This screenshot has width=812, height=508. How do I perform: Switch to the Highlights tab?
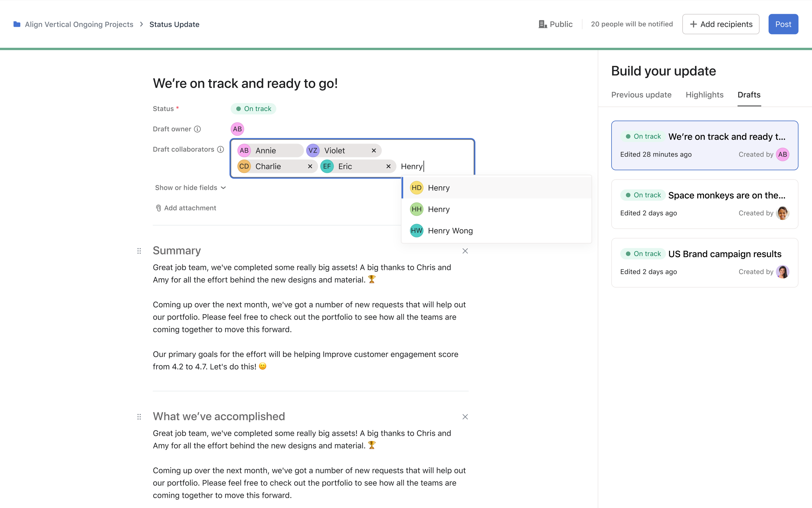(704, 95)
